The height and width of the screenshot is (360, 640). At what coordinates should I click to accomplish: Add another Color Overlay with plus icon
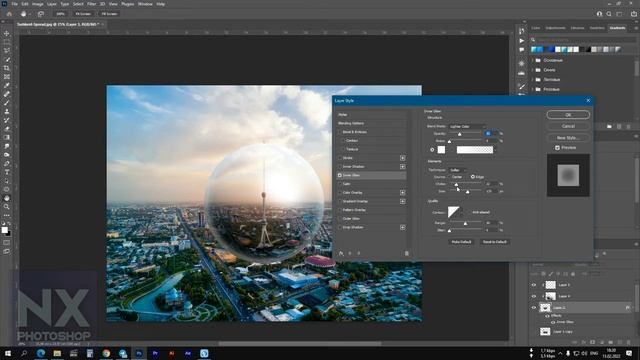pyautogui.click(x=402, y=193)
